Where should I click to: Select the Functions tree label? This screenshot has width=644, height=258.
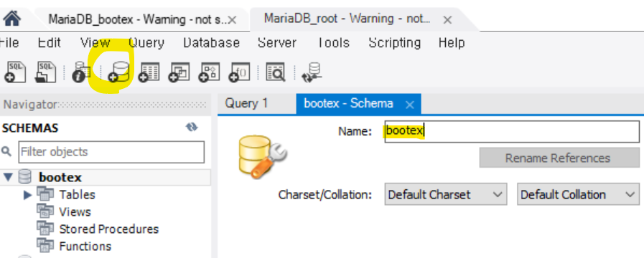(x=85, y=246)
